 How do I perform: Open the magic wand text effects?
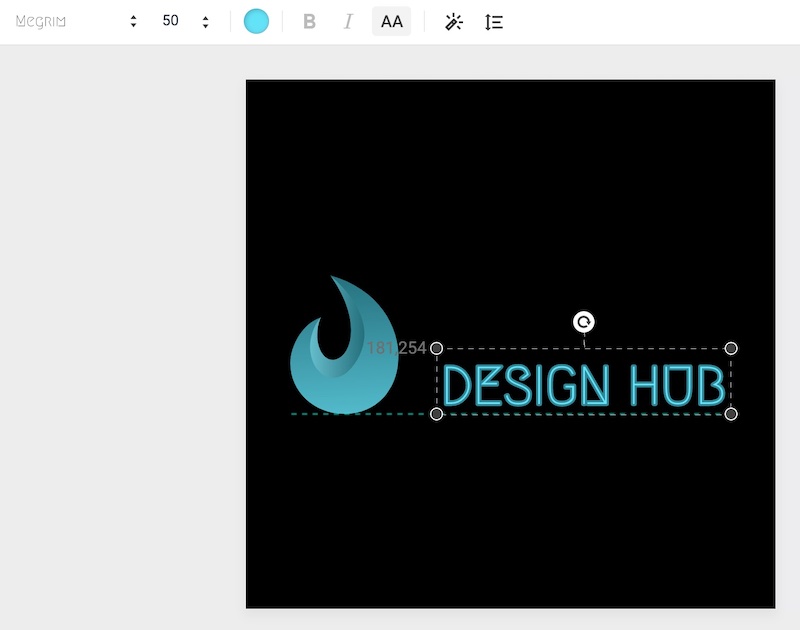tap(454, 22)
